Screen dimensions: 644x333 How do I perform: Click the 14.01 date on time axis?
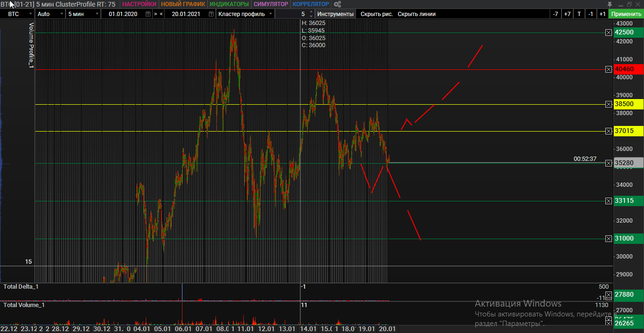tap(308, 329)
